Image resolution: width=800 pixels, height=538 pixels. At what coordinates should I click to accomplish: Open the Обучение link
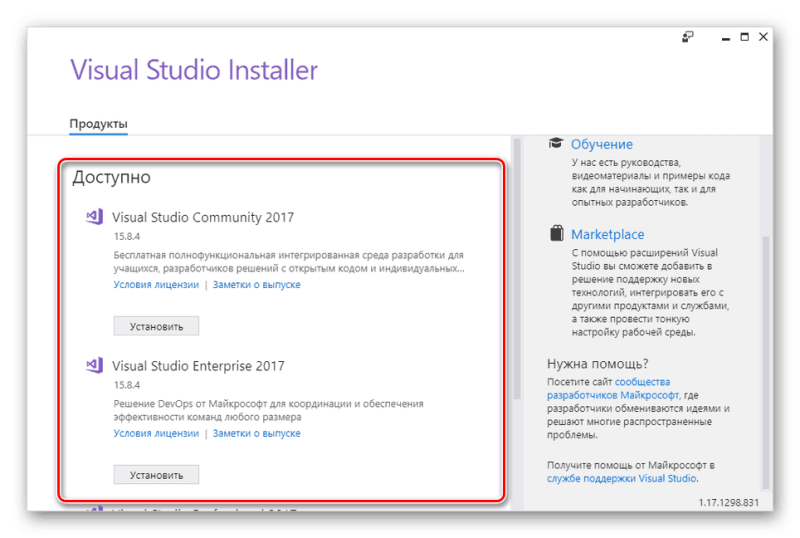[602, 144]
